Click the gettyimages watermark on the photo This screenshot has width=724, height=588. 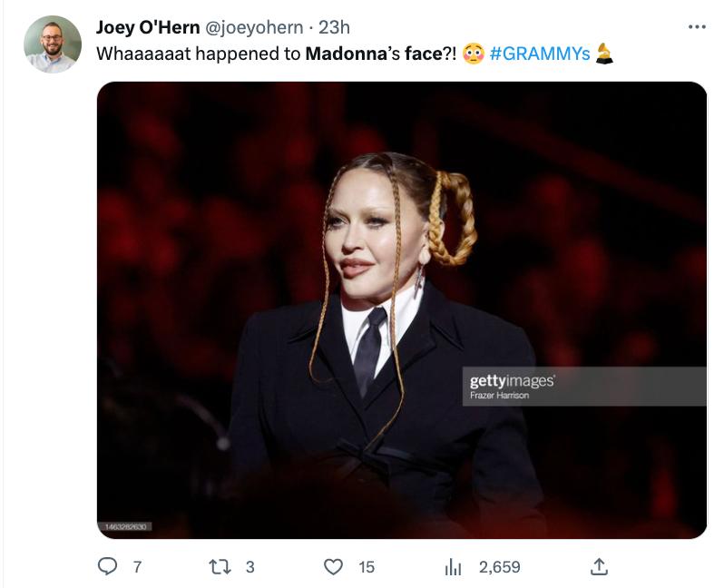[x=512, y=381]
